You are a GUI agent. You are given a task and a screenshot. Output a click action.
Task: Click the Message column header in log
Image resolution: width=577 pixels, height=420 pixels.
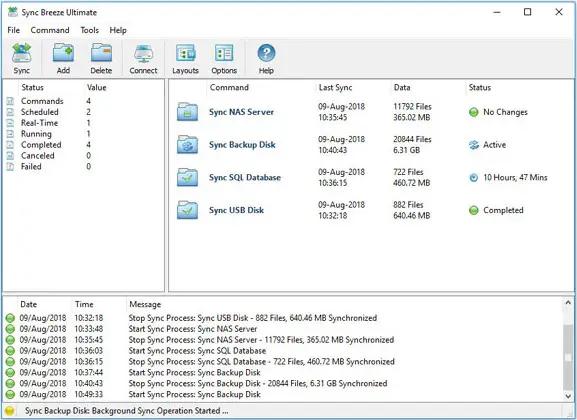[x=145, y=304]
